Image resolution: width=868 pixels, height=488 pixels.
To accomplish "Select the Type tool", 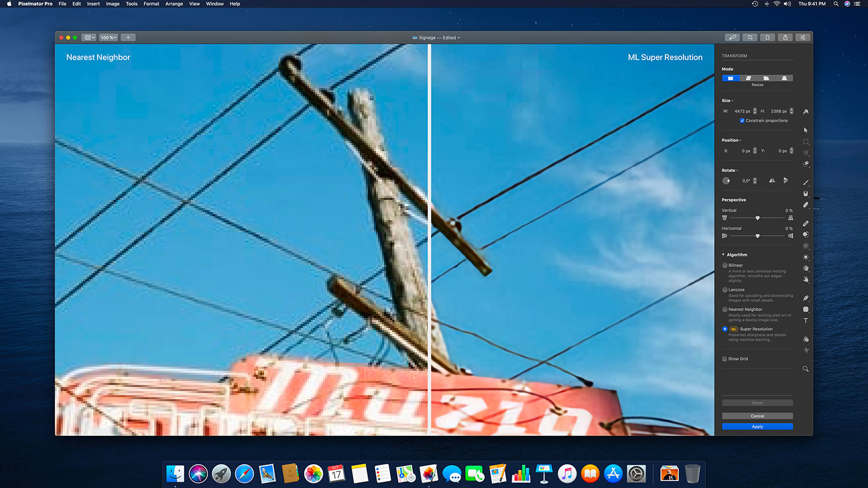I will 806,320.
